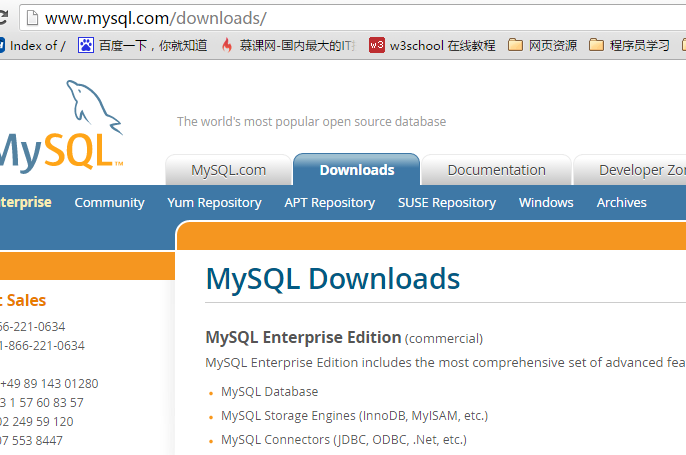The height and width of the screenshot is (455, 686).
Task: Switch to the MySQL.com tab
Action: click(x=228, y=170)
